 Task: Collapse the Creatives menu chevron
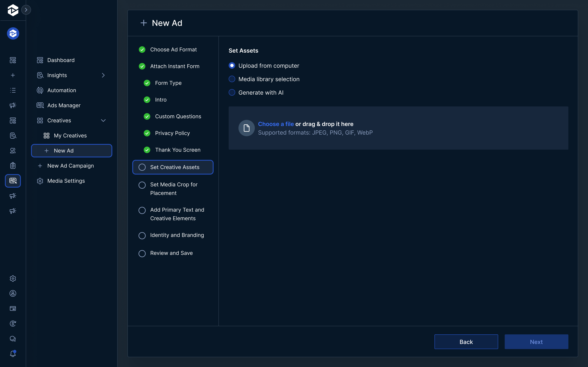pos(103,120)
